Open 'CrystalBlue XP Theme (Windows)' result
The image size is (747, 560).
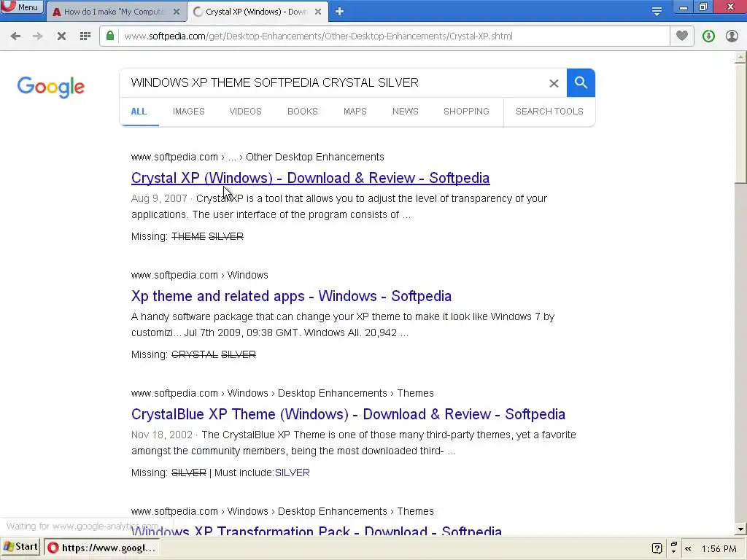click(x=348, y=414)
